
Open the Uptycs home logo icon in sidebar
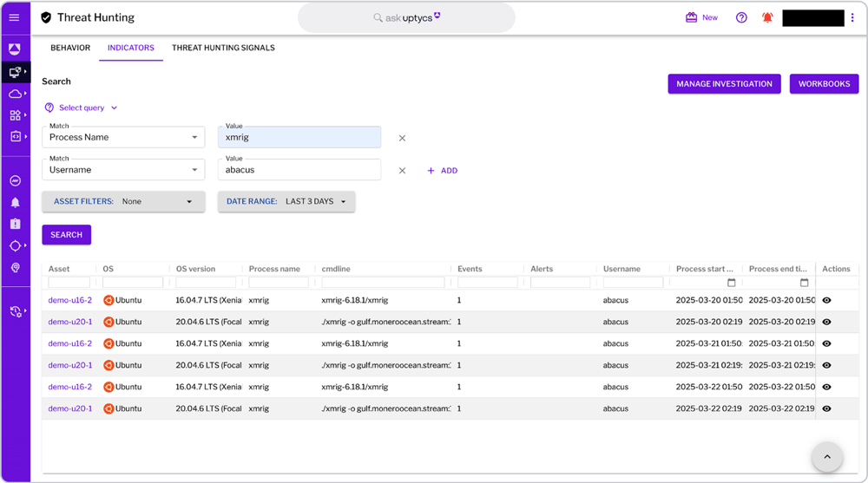click(x=15, y=49)
